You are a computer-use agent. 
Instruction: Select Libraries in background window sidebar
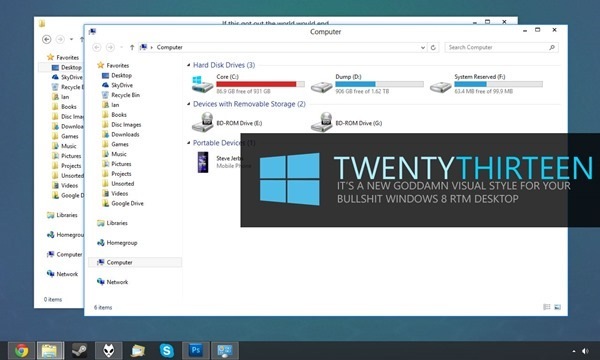pos(62,215)
